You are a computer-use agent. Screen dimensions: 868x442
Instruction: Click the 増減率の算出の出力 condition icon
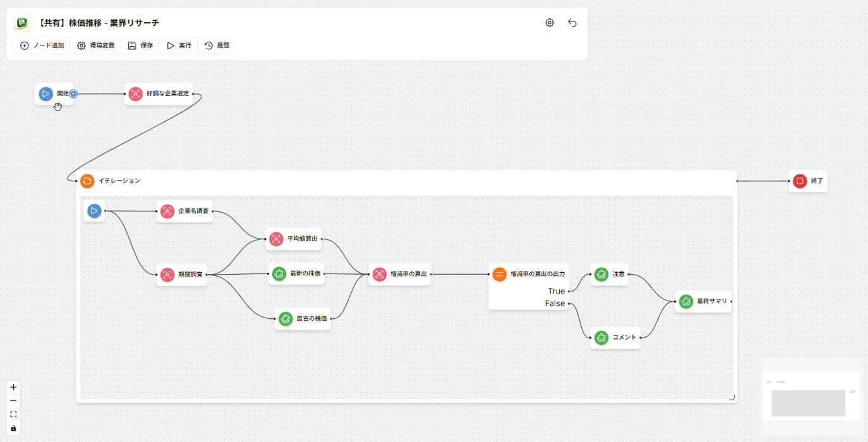pos(499,274)
